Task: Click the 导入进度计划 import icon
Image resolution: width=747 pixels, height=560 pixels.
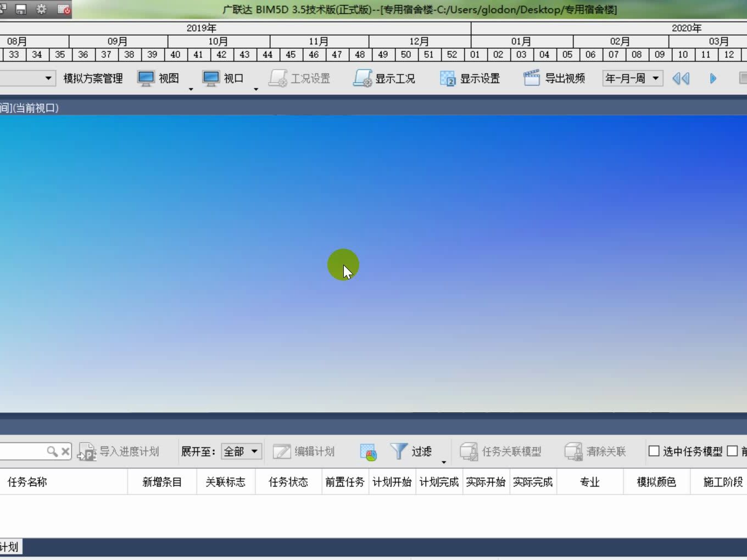Action: pos(86,452)
